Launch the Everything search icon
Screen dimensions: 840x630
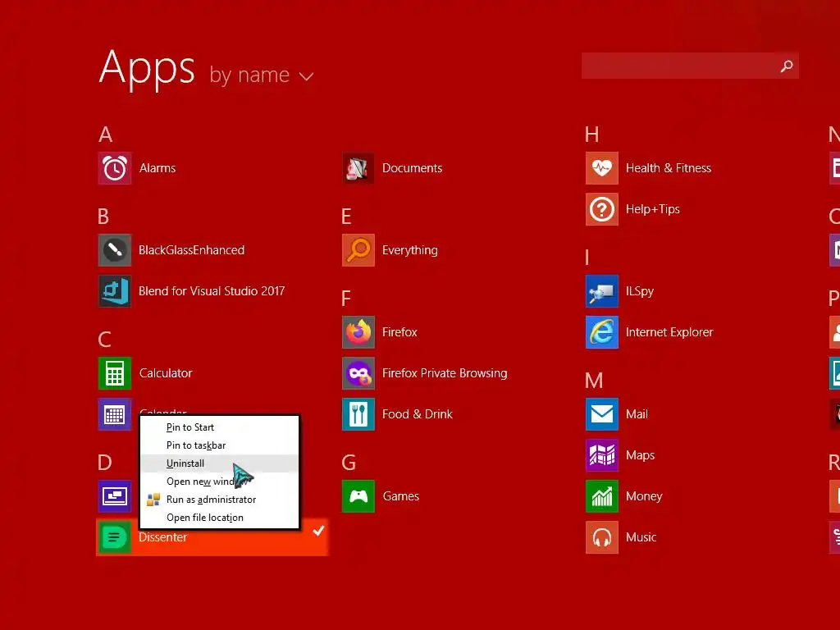coord(358,250)
